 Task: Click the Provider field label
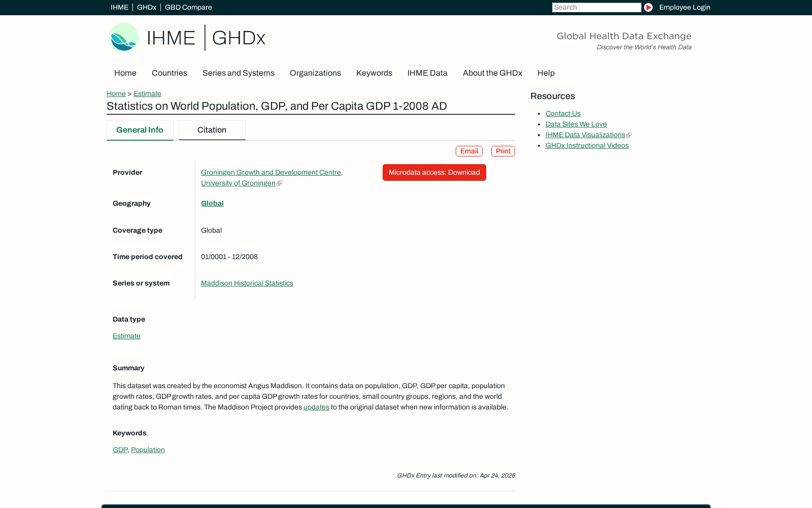point(127,172)
